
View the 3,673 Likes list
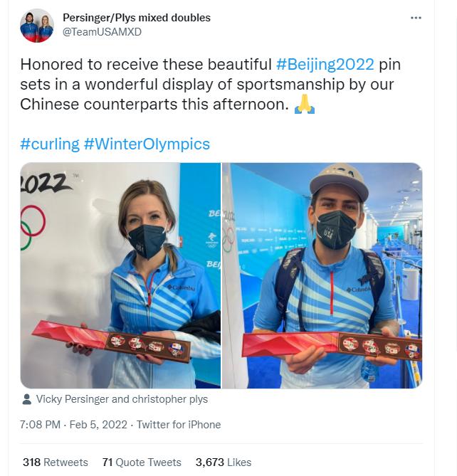[223, 462]
